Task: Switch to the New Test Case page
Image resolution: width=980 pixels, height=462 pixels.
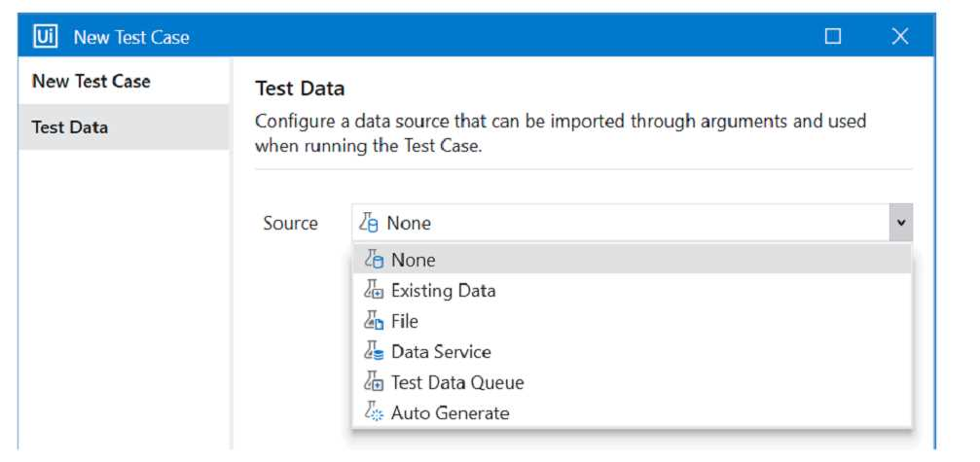Action: 91,81
